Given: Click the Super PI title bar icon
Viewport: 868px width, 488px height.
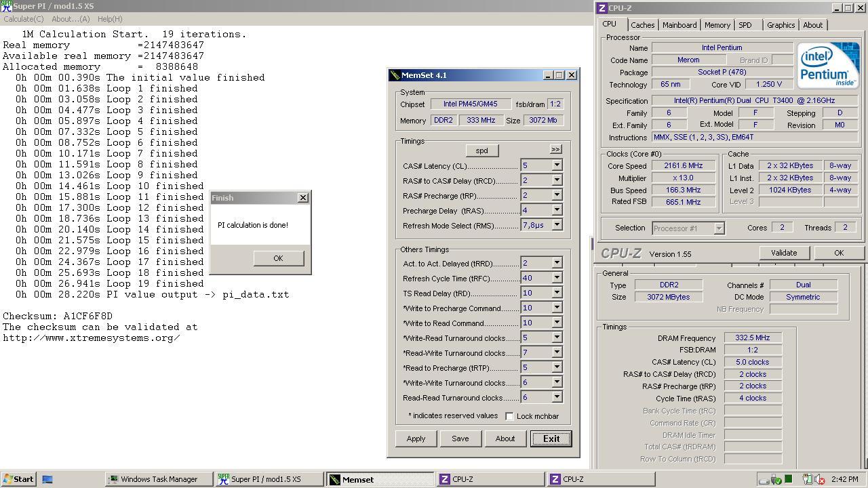Looking at the screenshot, I should pos(6,6).
